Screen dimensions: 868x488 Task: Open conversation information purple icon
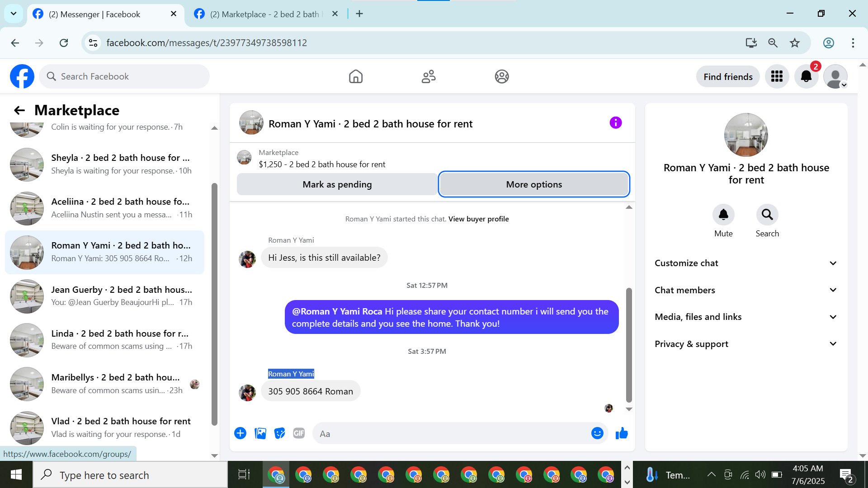(x=615, y=123)
